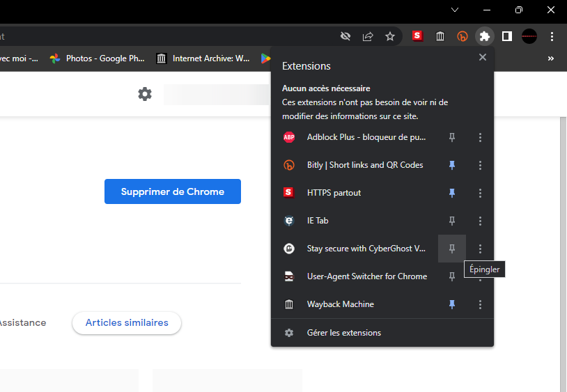Click the page vertical scrollbar

tap(563, 253)
